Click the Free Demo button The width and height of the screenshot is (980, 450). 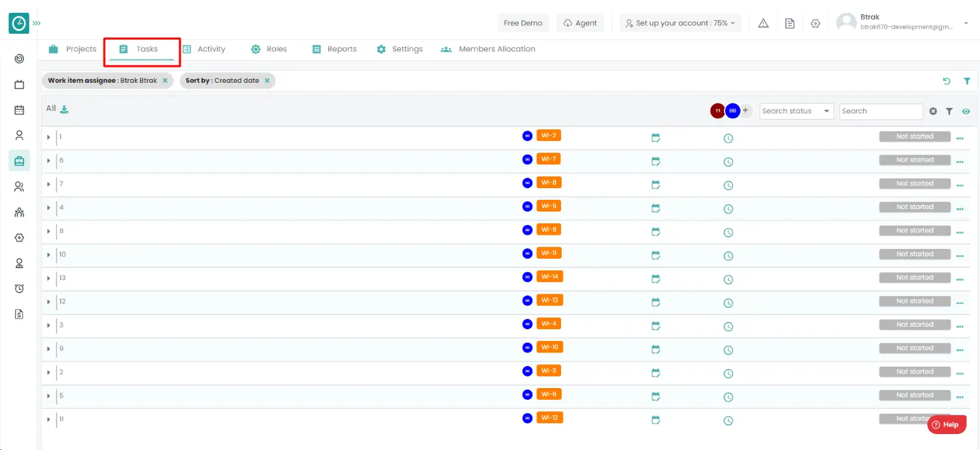523,23
